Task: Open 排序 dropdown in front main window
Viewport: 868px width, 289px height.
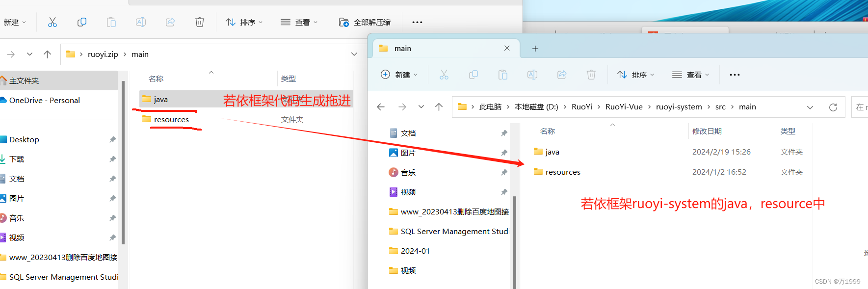Action: click(636, 75)
